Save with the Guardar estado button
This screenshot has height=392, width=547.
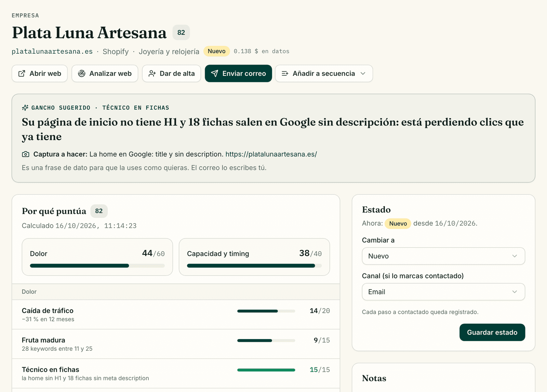coord(492,332)
